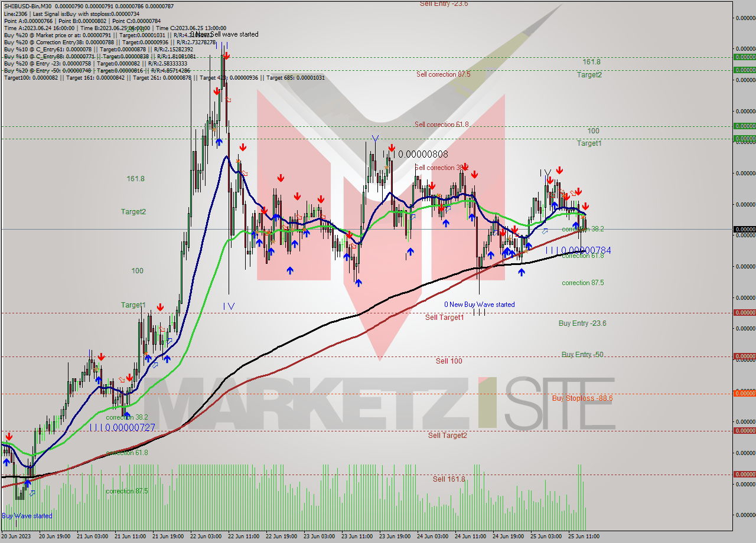This screenshot has width=756, height=543.
Task: Click the 'Sell correction 61.8' label
Action: point(441,125)
